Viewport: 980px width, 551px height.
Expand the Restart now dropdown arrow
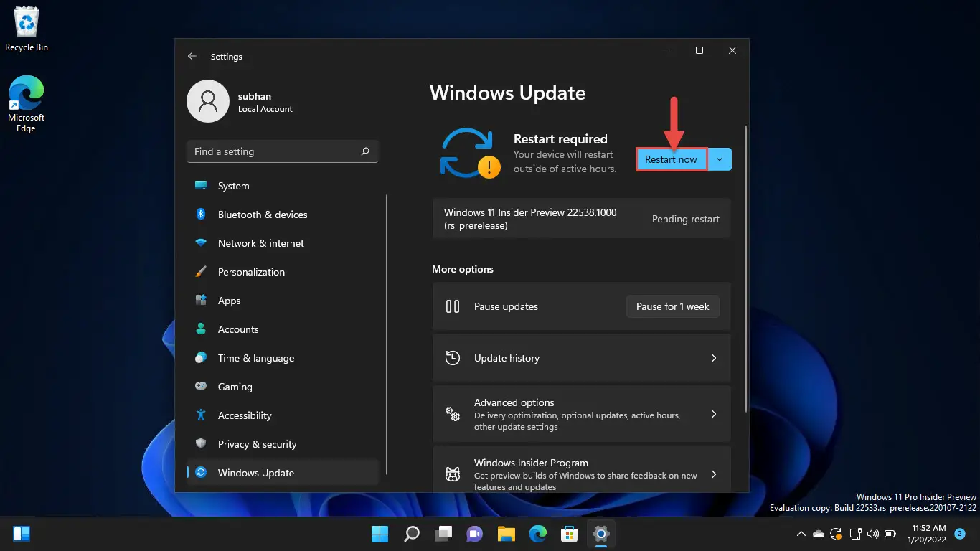click(720, 159)
